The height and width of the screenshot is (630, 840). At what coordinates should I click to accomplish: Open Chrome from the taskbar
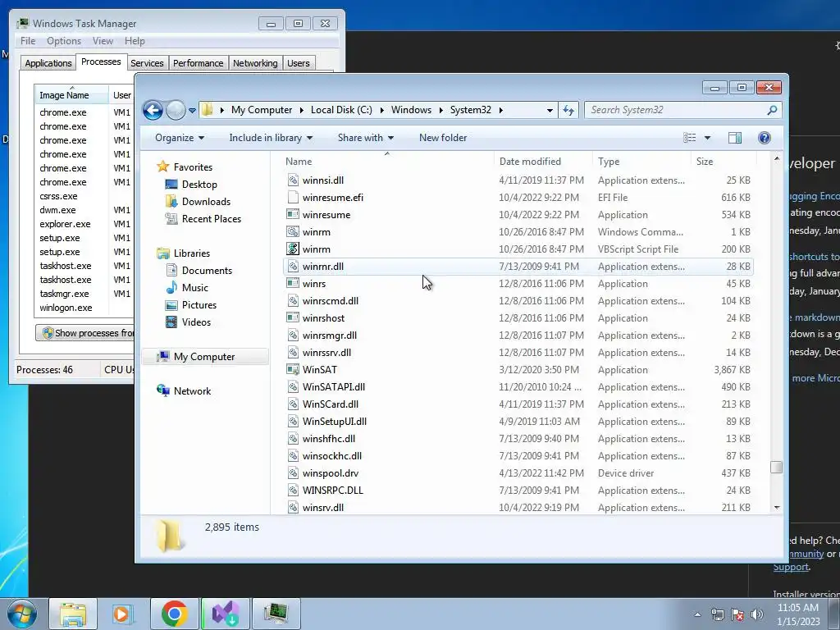[x=174, y=614]
